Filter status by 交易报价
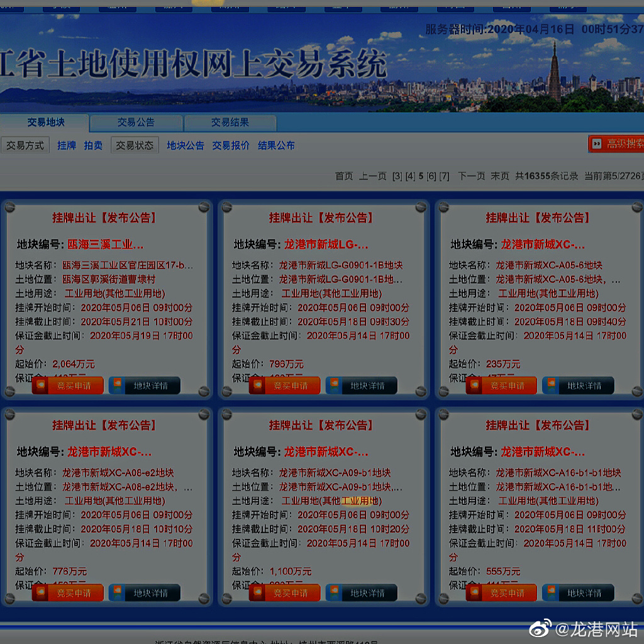The width and height of the screenshot is (644, 644). (x=231, y=145)
